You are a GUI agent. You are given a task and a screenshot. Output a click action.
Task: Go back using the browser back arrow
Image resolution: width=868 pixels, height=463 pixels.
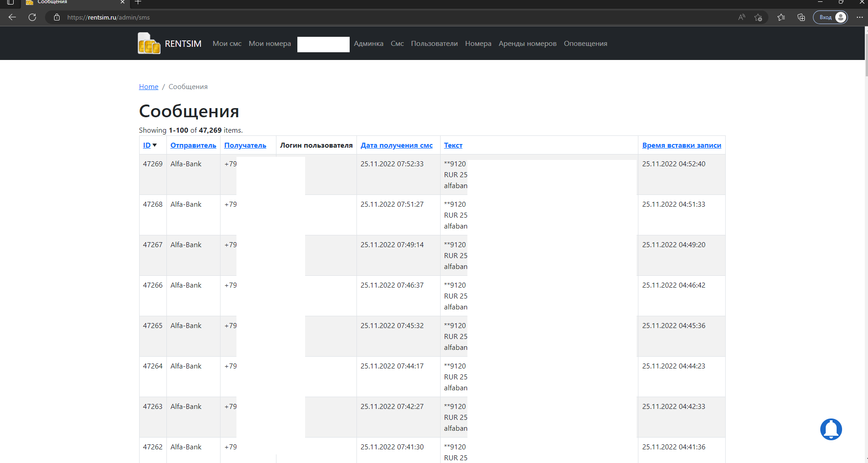click(x=12, y=17)
